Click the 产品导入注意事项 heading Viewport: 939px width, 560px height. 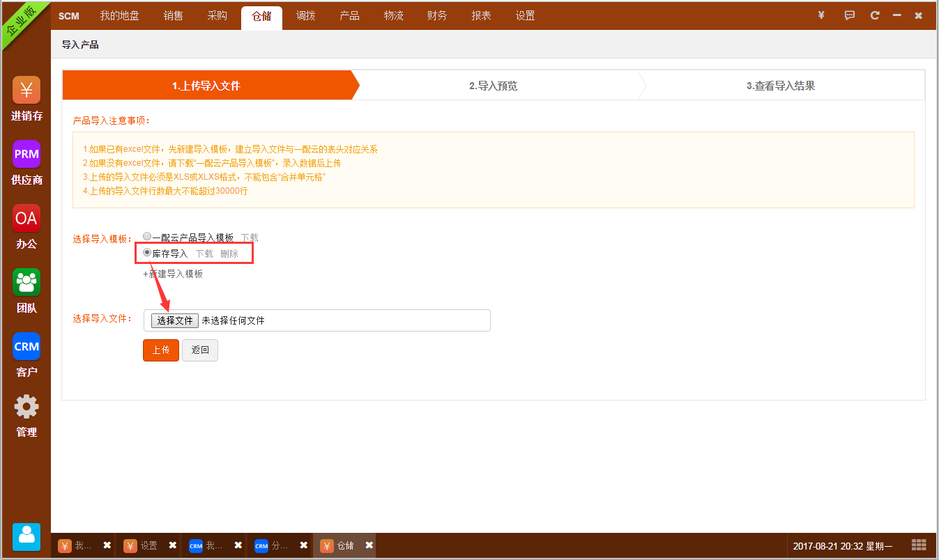(x=112, y=120)
